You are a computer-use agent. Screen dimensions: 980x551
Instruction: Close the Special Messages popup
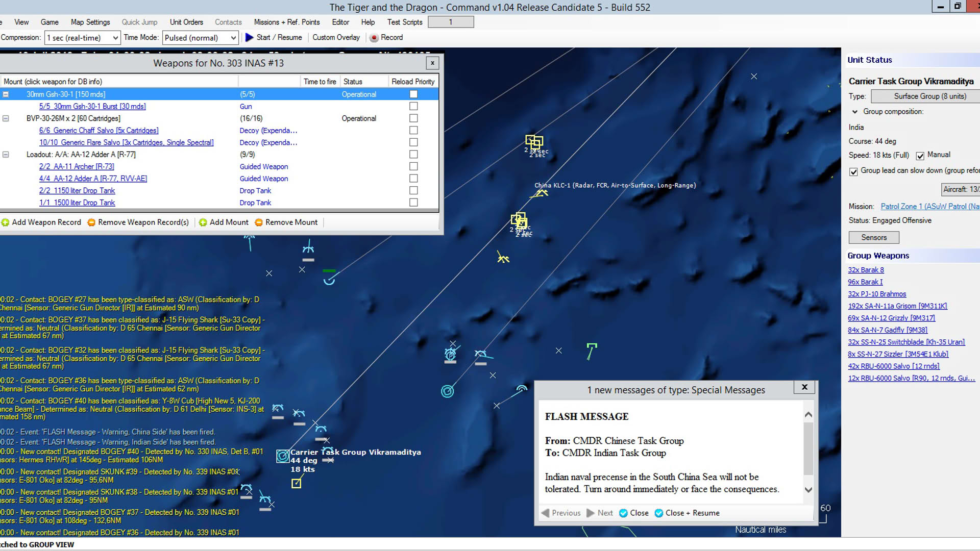pos(804,387)
